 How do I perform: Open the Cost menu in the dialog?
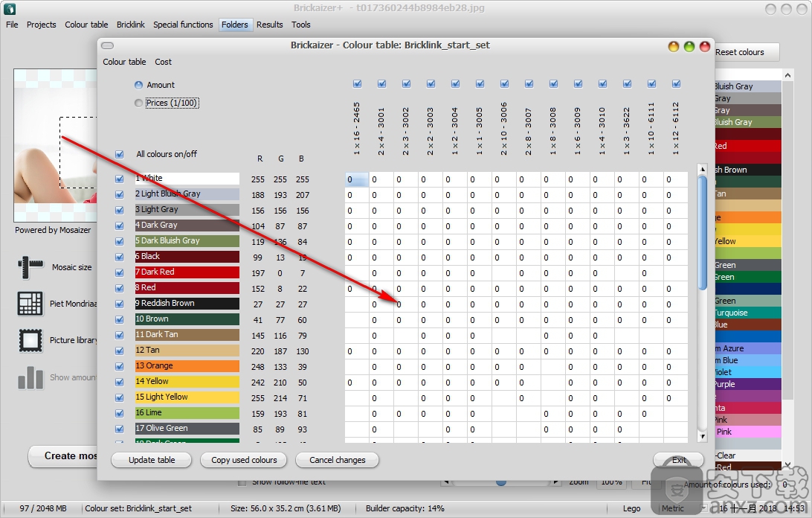click(x=163, y=62)
